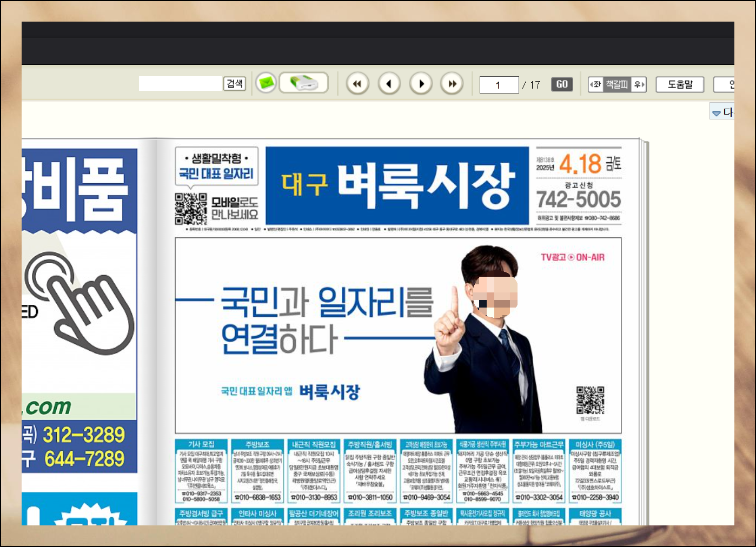Jump to last page with double-right arrow

tap(452, 84)
